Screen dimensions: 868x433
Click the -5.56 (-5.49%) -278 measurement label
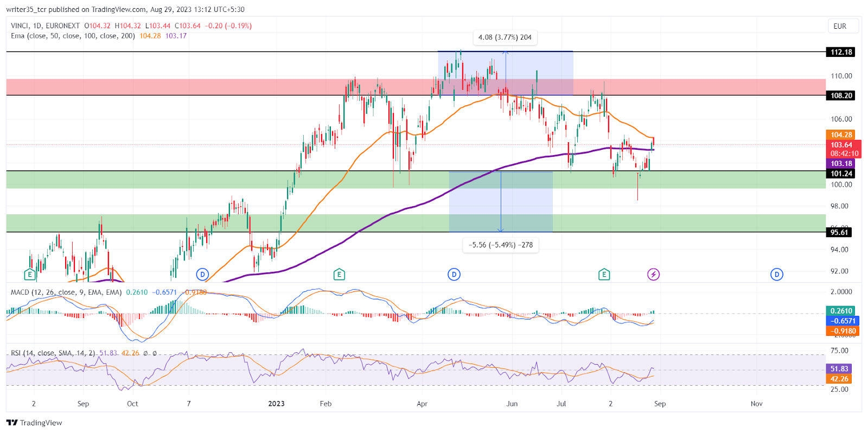pos(501,245)
